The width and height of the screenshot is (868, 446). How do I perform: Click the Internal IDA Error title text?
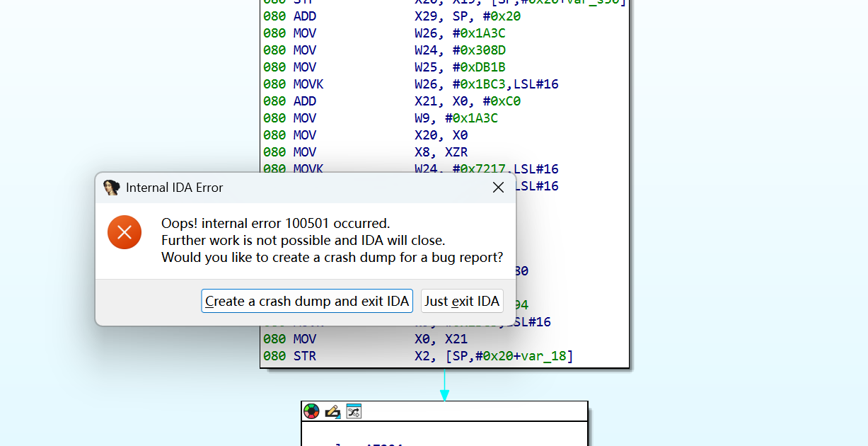[x=174, y=188]
